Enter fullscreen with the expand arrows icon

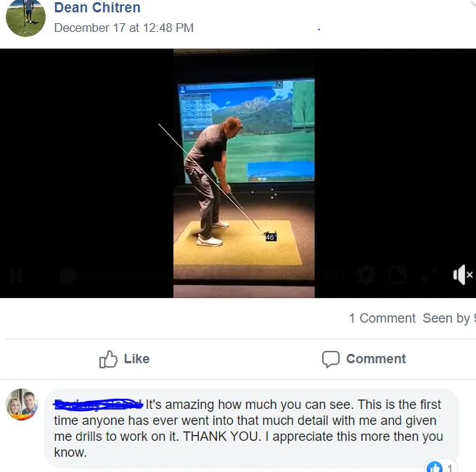430,275
